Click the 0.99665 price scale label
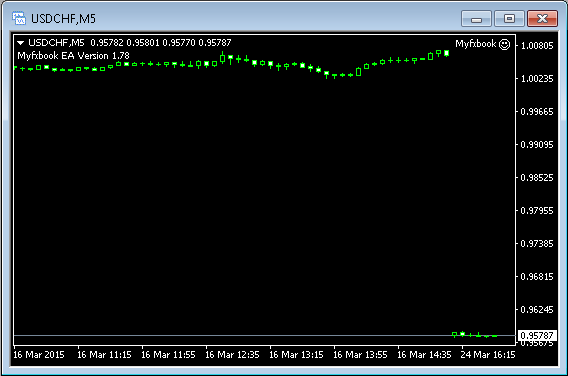 coord(537,112)
